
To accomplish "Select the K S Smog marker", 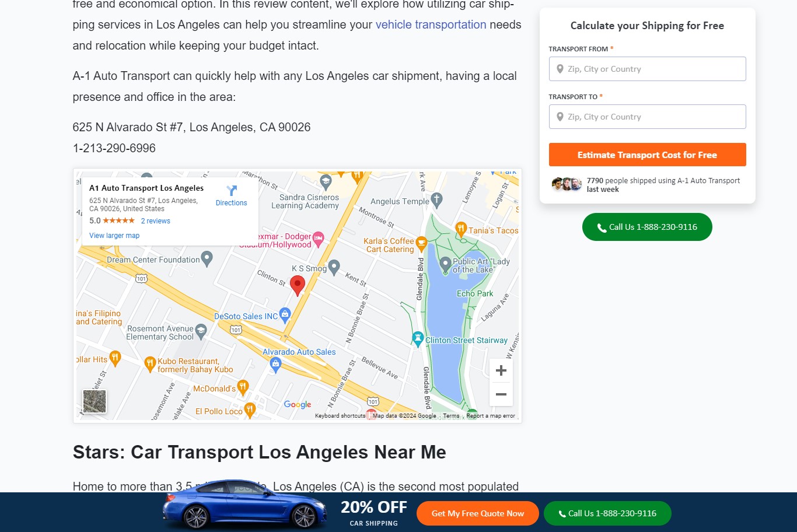I will 334,267.
